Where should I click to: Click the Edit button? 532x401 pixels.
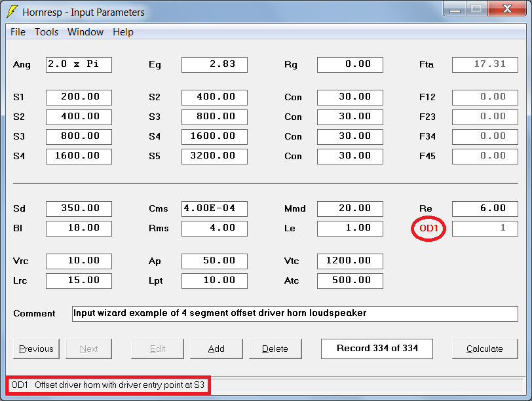[x=157, y=349]
